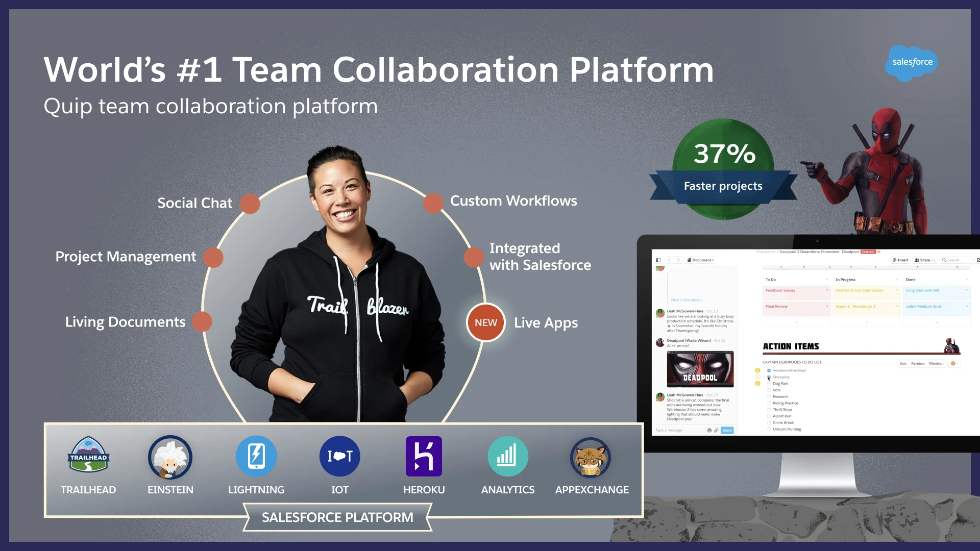Toggle the Quip sidebar panel icon

(x=658, y=260)
